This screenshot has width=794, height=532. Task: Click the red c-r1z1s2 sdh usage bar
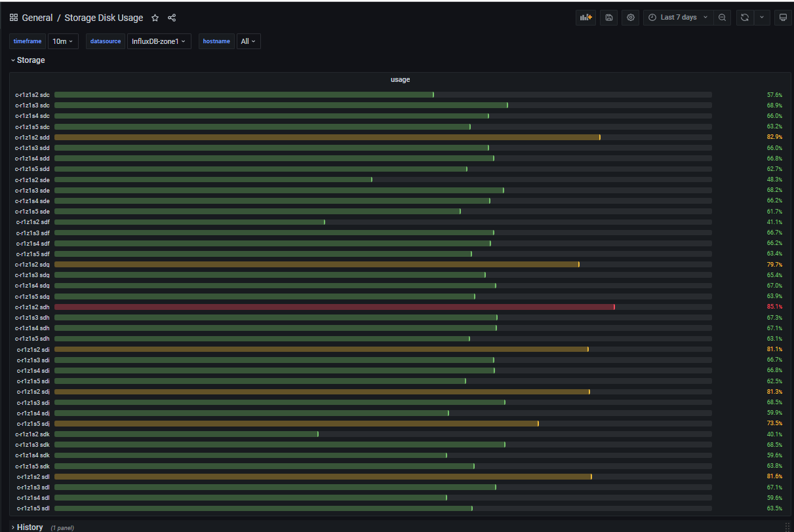(x=334, y=307)
